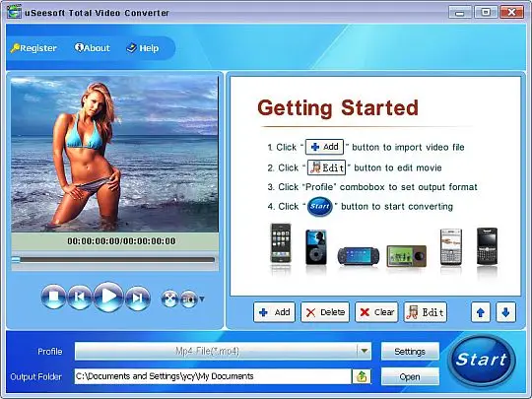Click the Delete button
This screenshot has width=532, height=399.
pos(325,312)
